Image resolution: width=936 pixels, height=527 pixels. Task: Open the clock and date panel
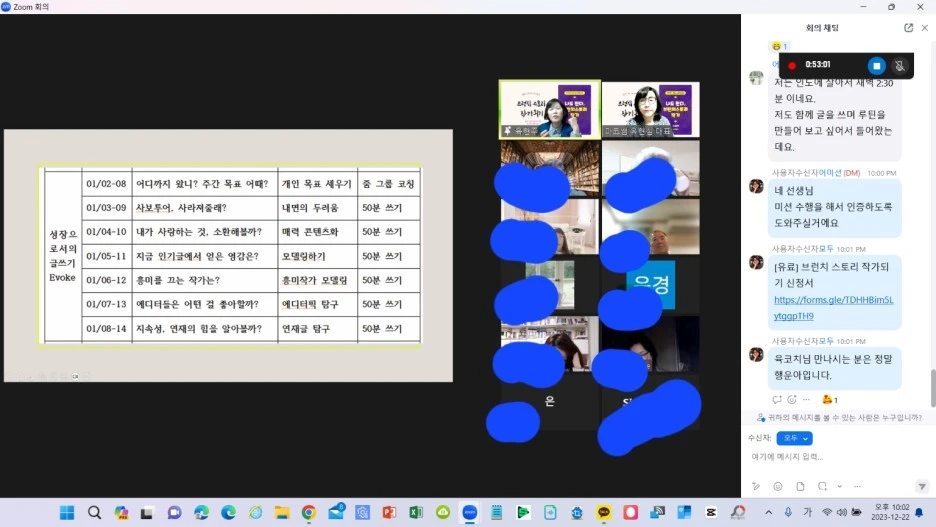pyautogui.click(x=890, y=512)
